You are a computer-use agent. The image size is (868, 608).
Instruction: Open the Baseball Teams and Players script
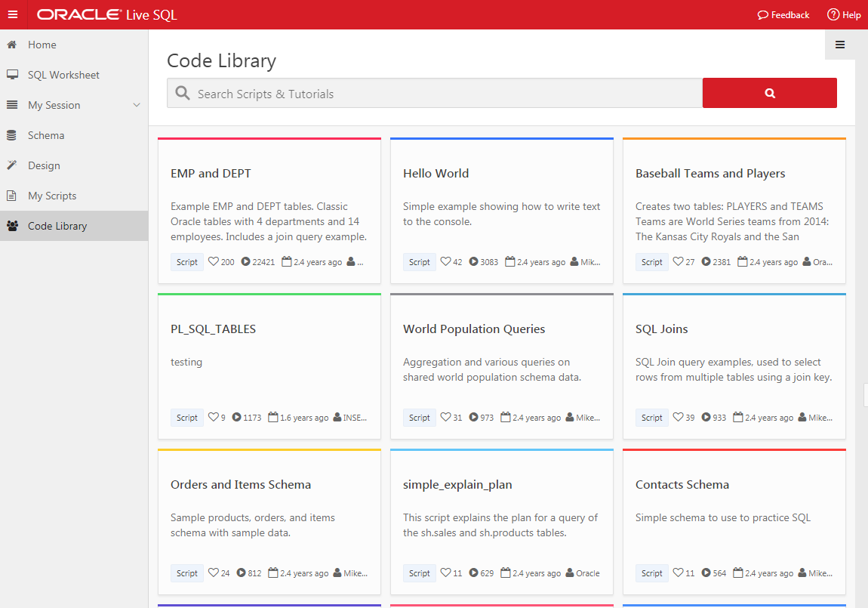[x=710, y=173]
